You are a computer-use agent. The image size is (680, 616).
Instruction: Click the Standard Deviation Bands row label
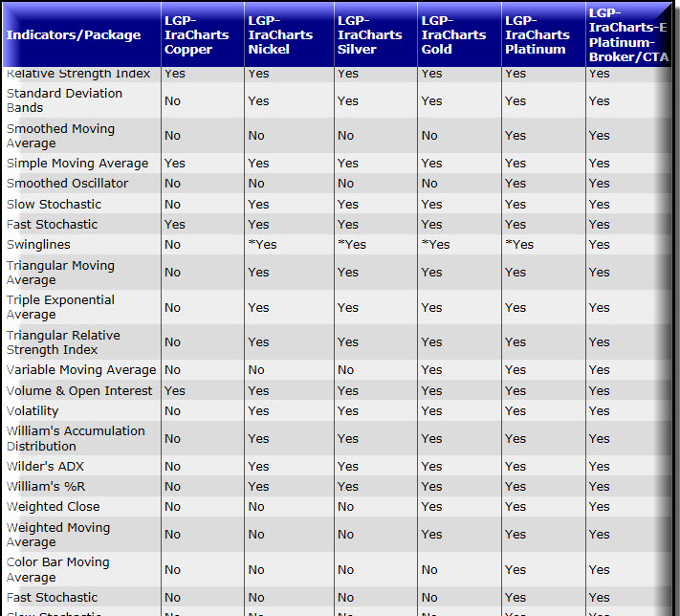tap(64, 100)
